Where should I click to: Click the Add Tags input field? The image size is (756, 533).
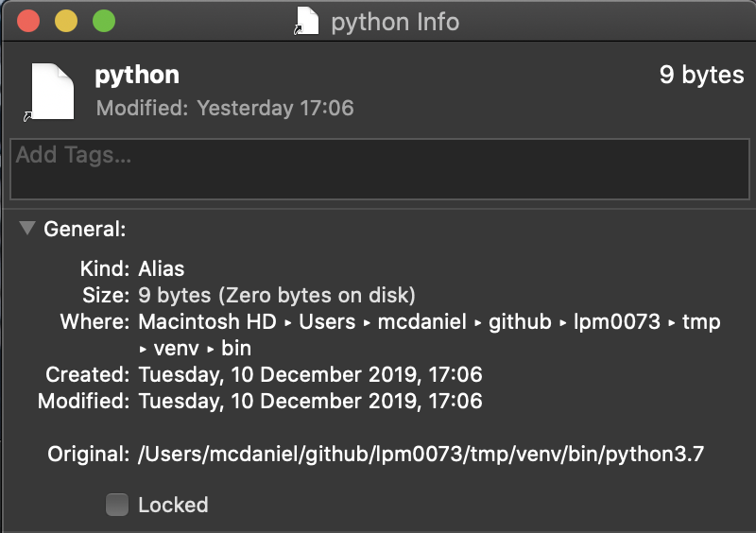tap(380, 169)
